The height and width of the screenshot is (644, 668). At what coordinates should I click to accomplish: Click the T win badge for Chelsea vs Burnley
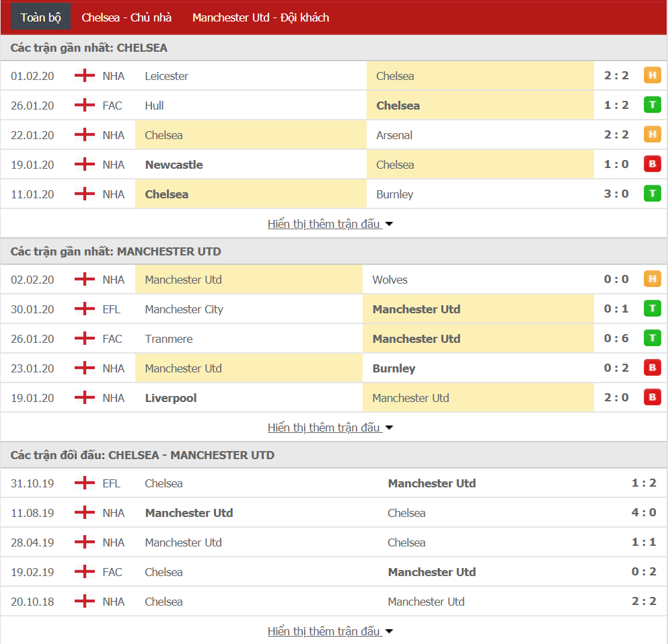pyautogui.click(x=653, y=194)
